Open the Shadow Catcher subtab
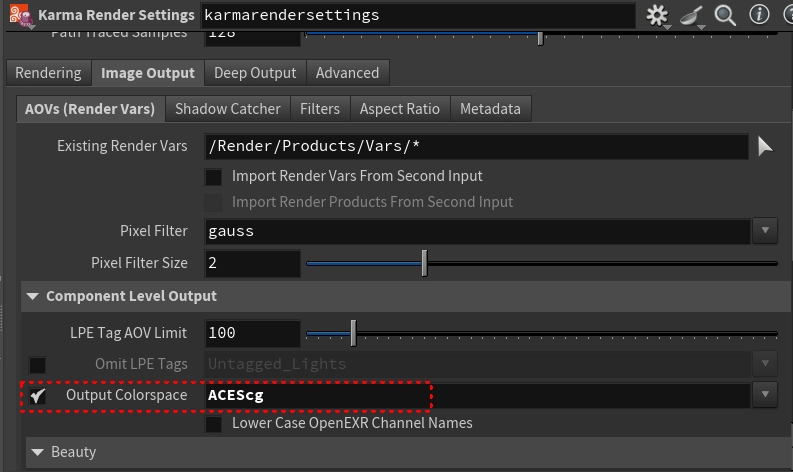Image resolution: width=793 pixels, height=472 pixels. (x=228, y=109)
